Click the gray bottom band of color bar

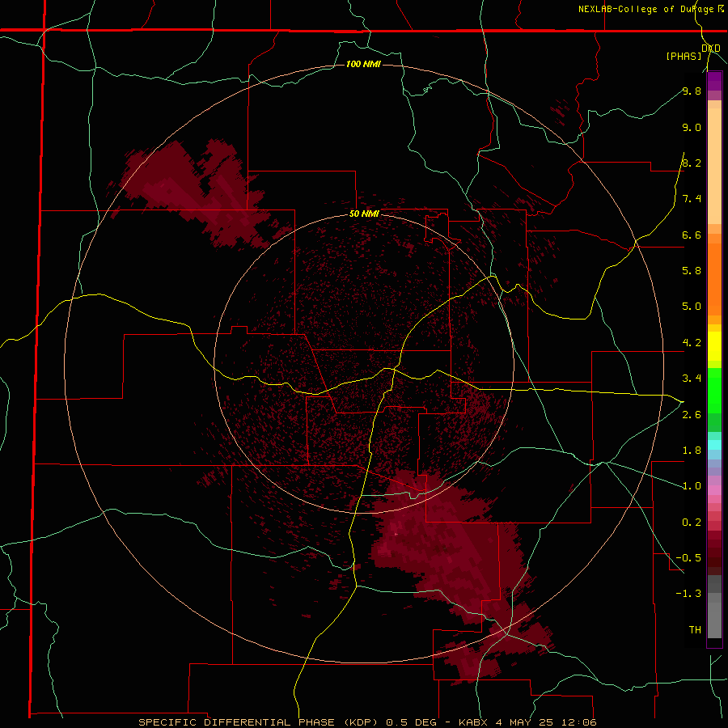tap(714, 608)
